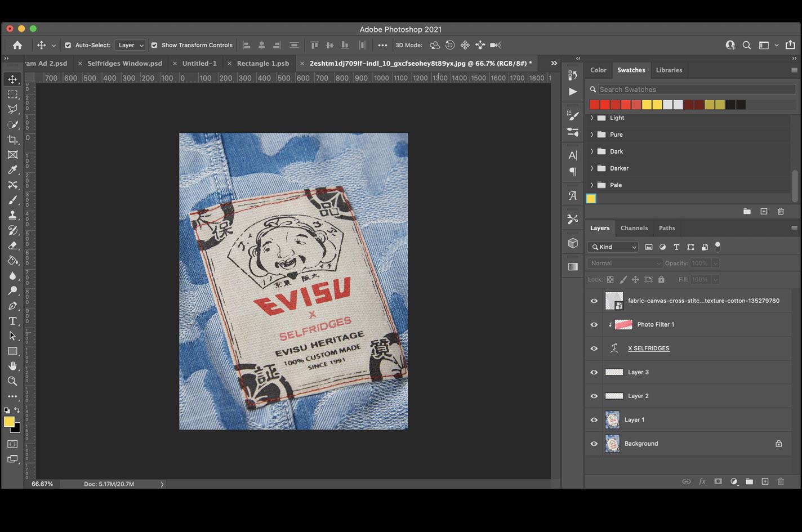Screen dimensions: 802x532
Task: Open the Selfridges Window.psd document tab
Action: pos(124,64)
